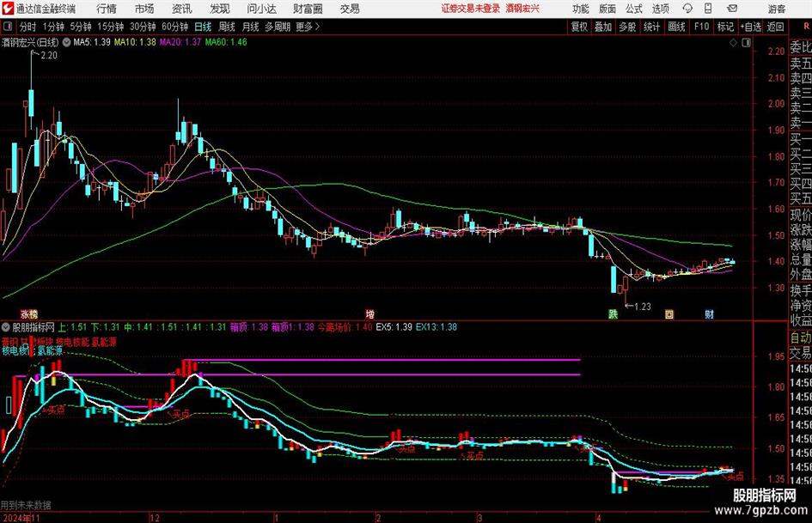Switch to 1分钟 period tab
This screenshot has height=523, width=812.
[53, 27]
